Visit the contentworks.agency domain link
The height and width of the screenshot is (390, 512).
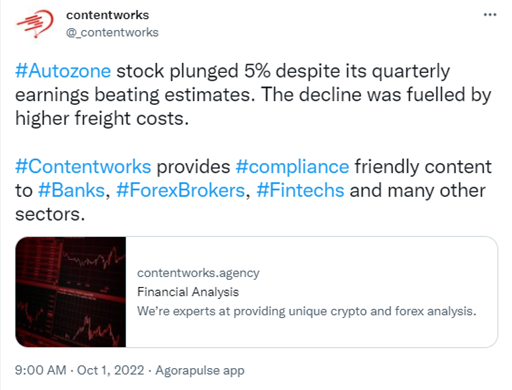198,273
